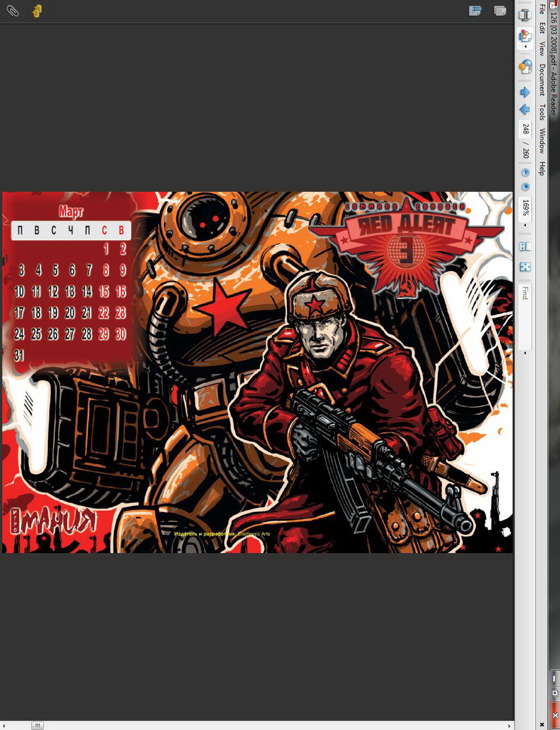The width and height of the screenshot is (560, 730).
Task: Click the zoom percentage field showing 169%
Action: click(525, 208)
